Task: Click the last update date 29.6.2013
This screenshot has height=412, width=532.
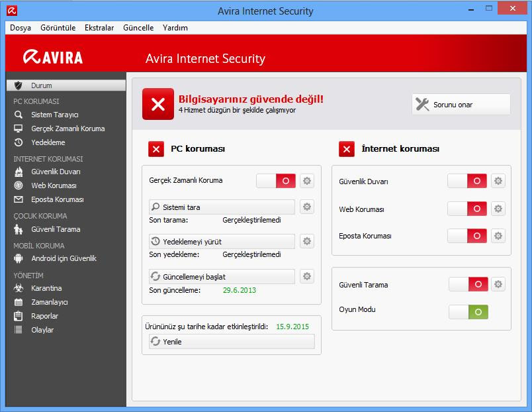Action: tap(239, 290)
